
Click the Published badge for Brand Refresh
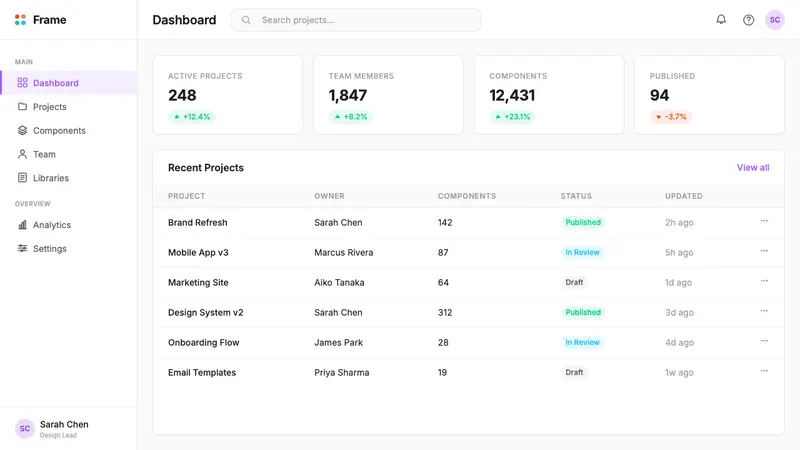pos(583,222)
